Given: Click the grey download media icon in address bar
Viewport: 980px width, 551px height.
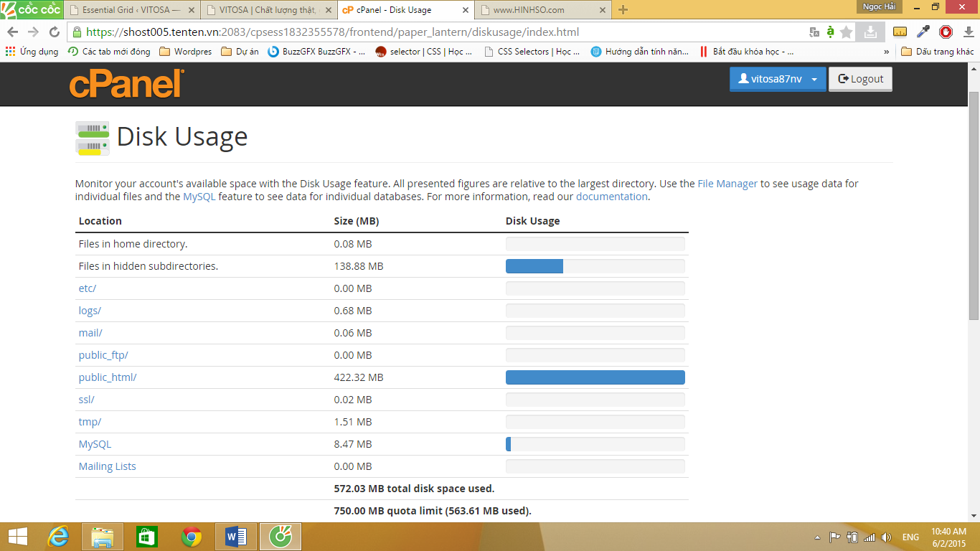Looking at the screenshot, I should 870,32.
